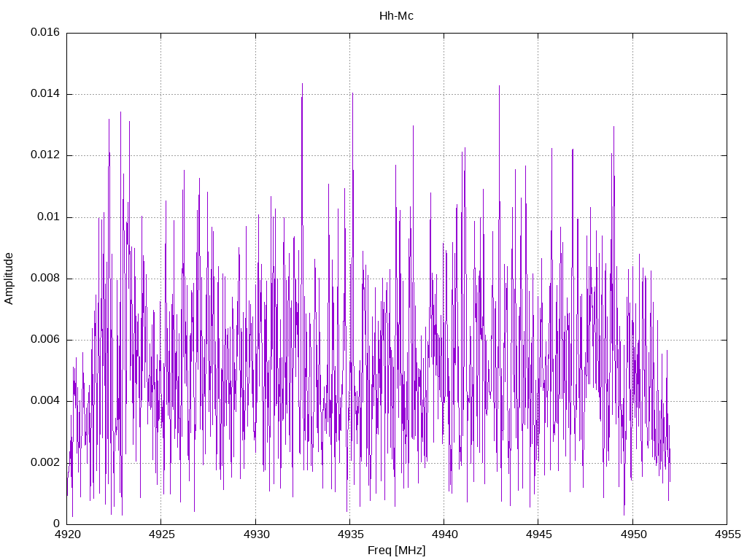Click the 4935 x-axis tick label

click(x=350, y=534)
